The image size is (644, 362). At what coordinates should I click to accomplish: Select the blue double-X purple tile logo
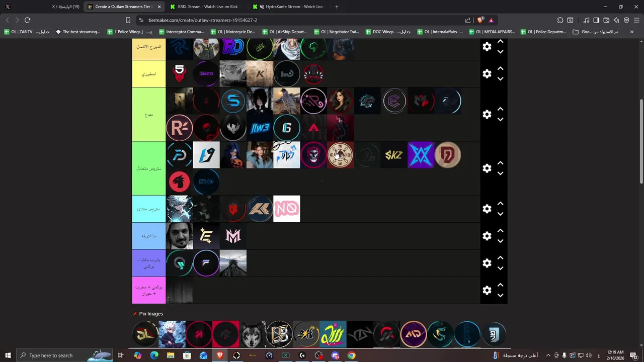(x=421, y=155)
